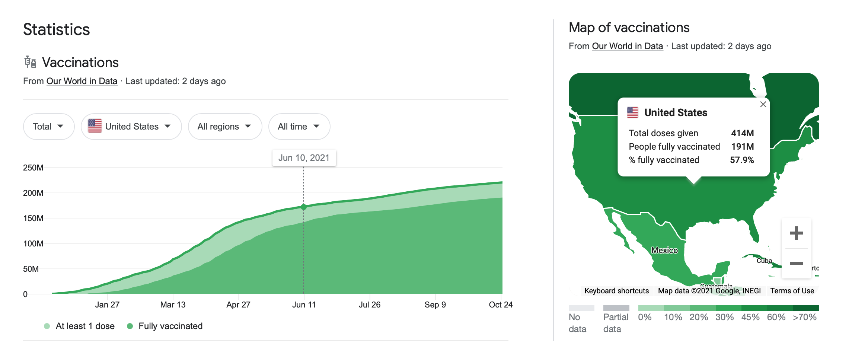Expand the All time range dropdown
This screenshot has height=341, width=868.
click(x=299, y=127)
